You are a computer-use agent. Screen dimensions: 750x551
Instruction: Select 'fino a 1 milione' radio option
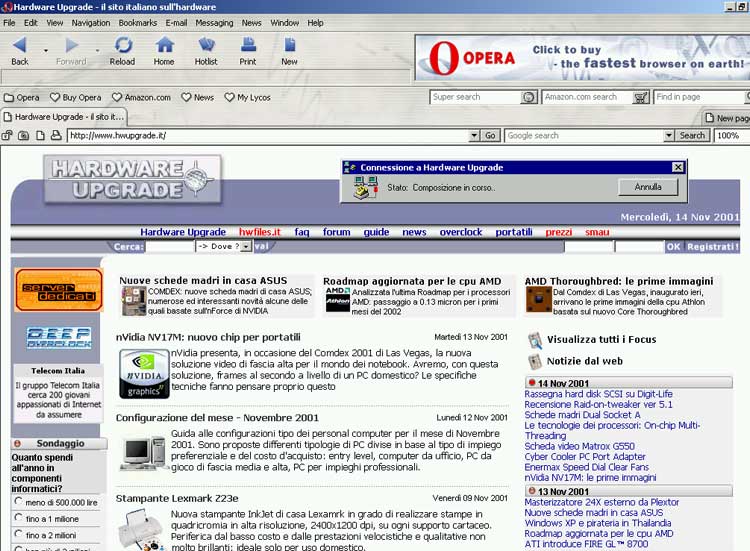[19, 519]
